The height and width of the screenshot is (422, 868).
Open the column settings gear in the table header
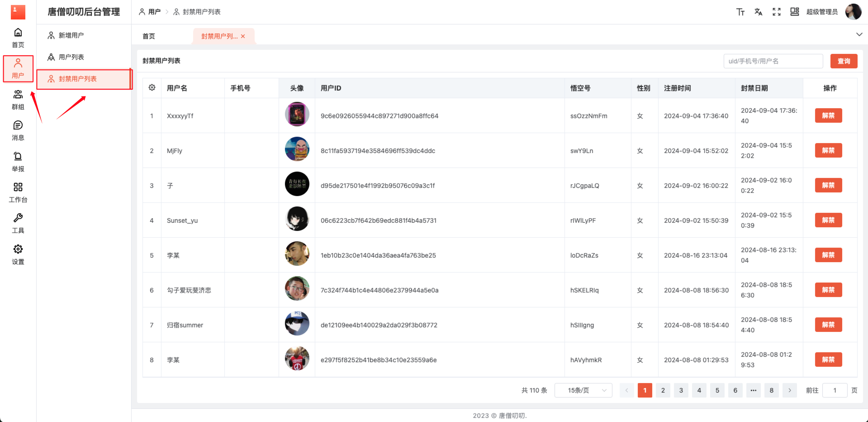click(x=152, y=88)
